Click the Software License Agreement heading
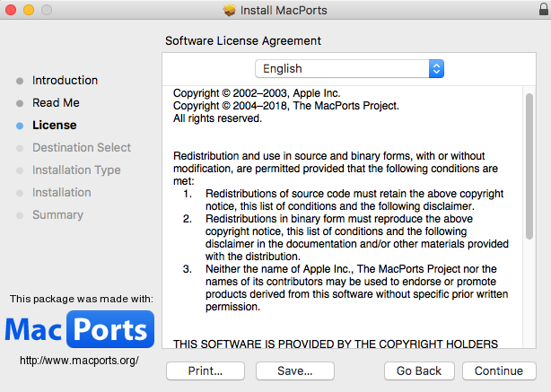Viewport: 551px width, 392px height. click(243, 40)
